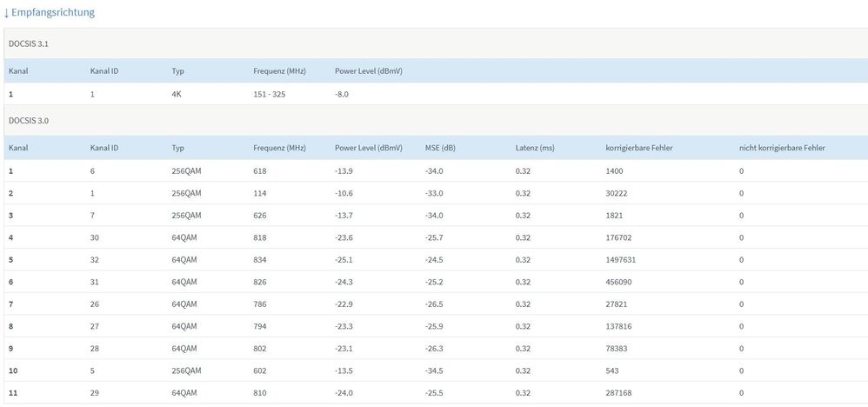Select the DOCSIS 3.0 section label
The image size is (868, 407).
click(29, 120)
